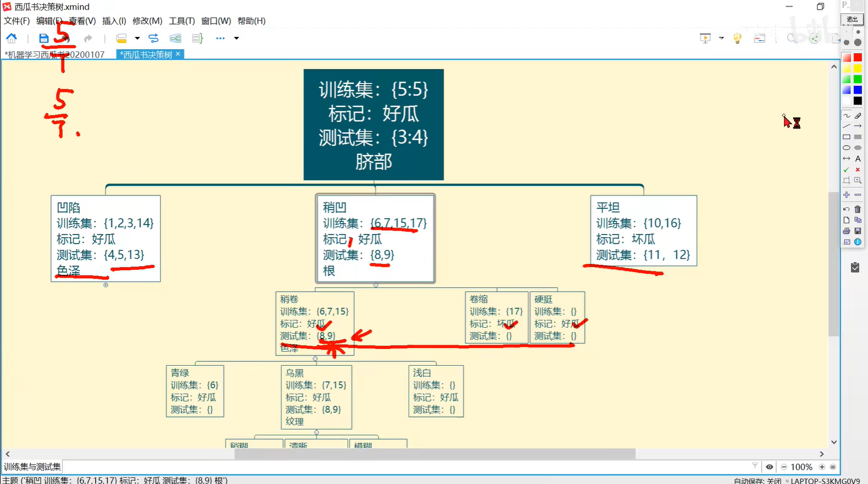Start presentation mode icon
Image resolution: width=868 pixels, height=484 pixels.
[x=705, y=38]
